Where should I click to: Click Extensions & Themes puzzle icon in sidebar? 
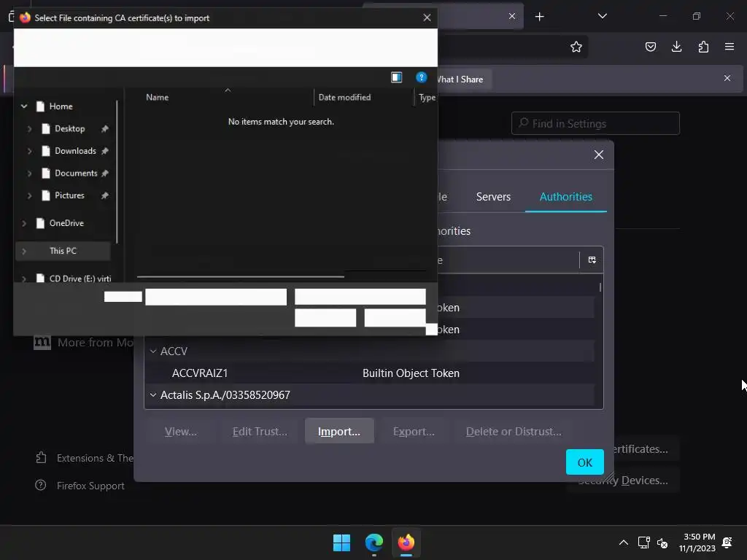click(41, 458)
